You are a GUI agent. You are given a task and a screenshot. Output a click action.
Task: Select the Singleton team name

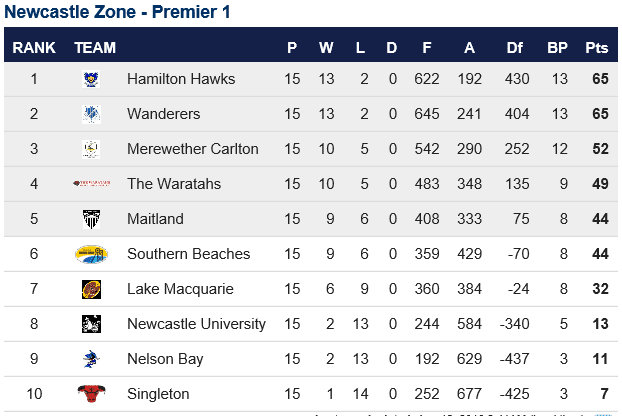pyautogui.click(x=158, y=394)
